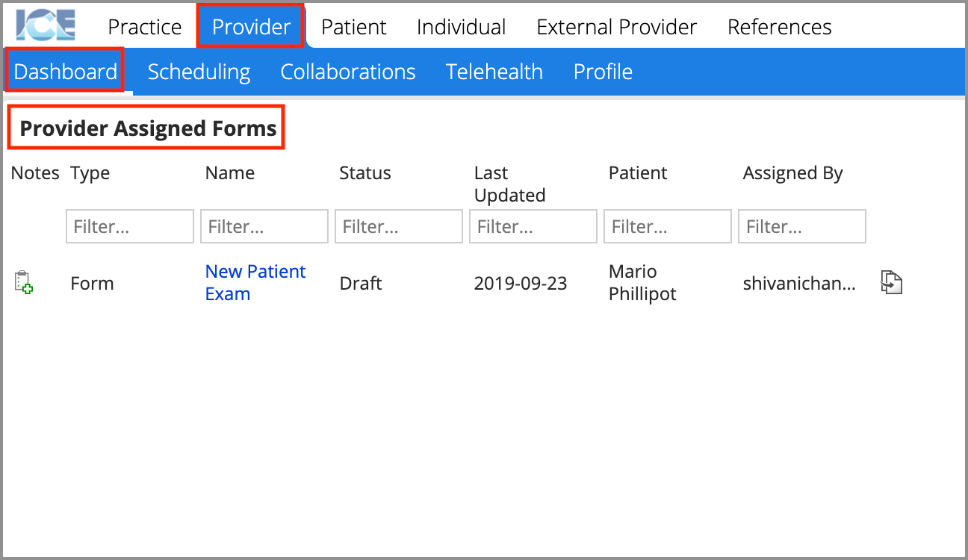Open the Telehealth tab
The image size is (968, 560).
pos(494,72)
